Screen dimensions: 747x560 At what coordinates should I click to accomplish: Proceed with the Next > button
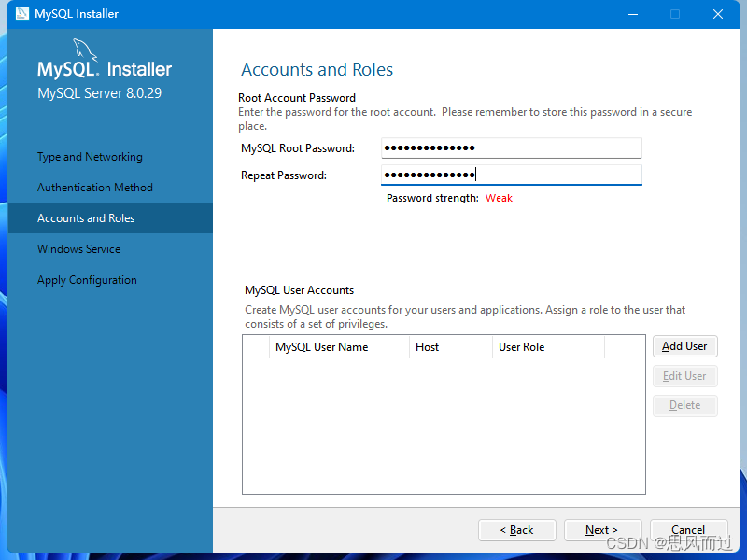[x=602, y=530]
